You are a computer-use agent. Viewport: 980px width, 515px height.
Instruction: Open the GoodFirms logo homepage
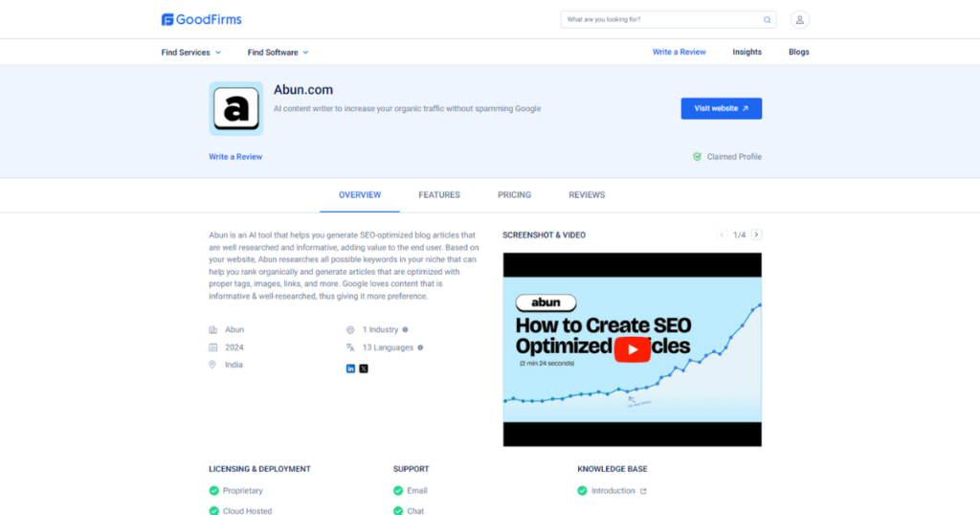click(201, 19)
